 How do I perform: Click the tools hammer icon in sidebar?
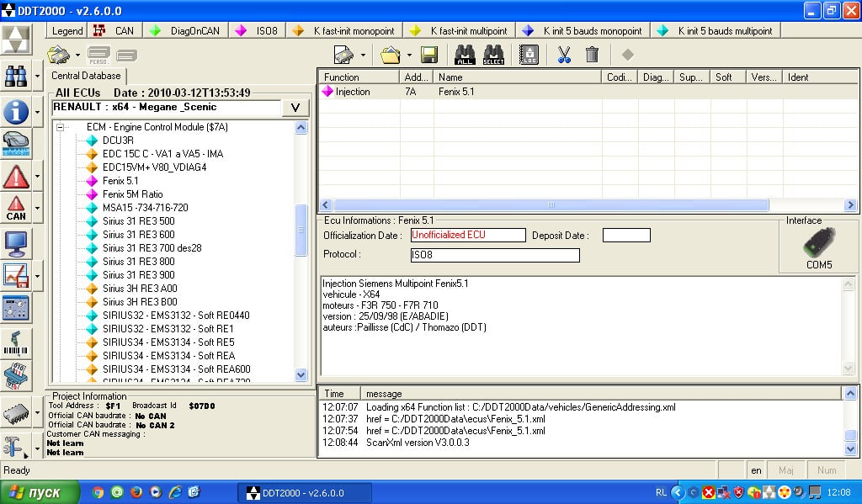13,447
